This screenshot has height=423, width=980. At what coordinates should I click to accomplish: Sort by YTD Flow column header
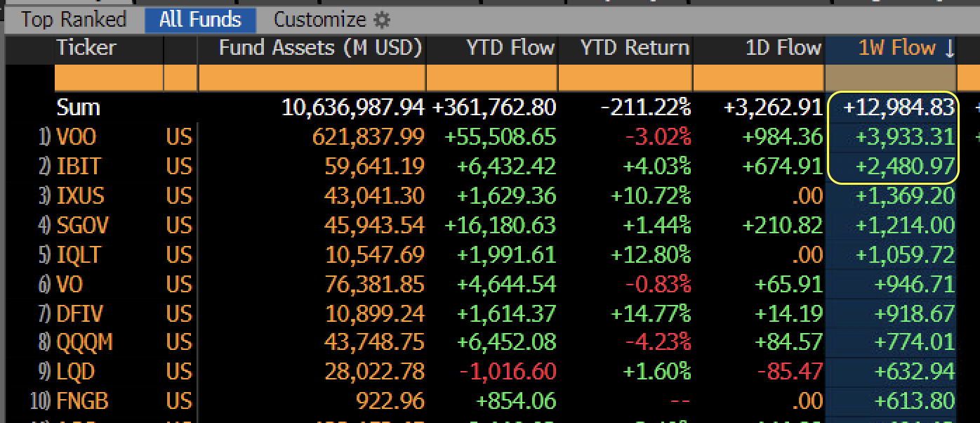[x=510, y=48]
